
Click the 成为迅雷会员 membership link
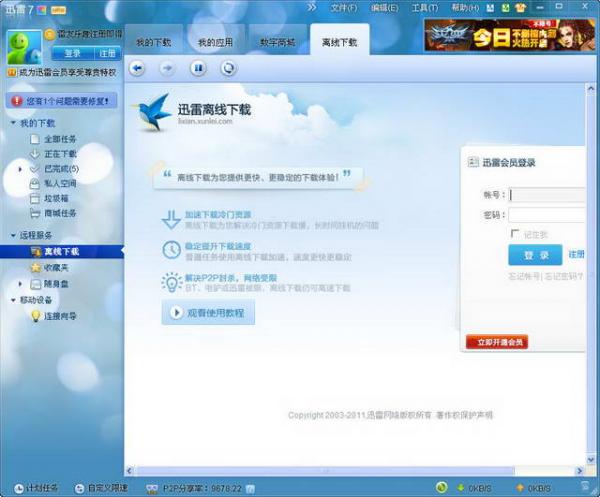click(x=68, y=72)
